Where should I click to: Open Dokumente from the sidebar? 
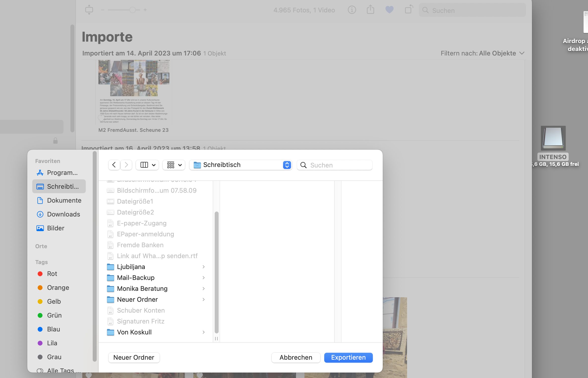click(x=64, y=200)
